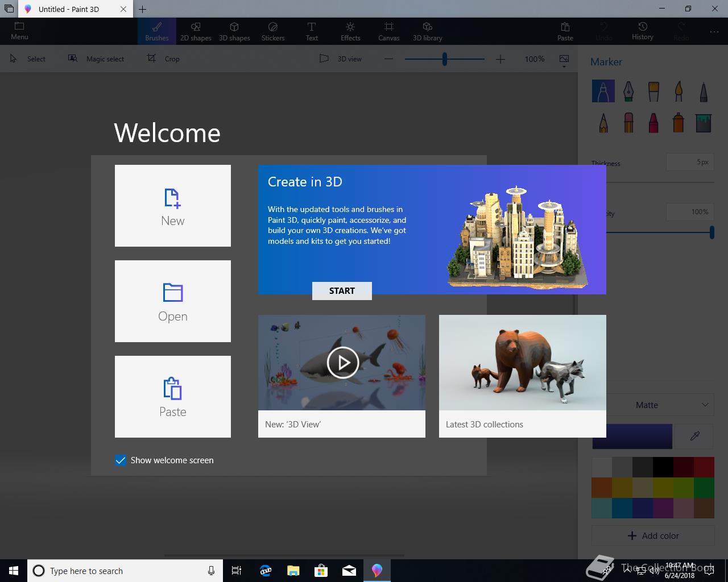728x582 pixels.
Task: Open the 3D shapes tab
Action: pyautogui.click(x=234, y=31)
